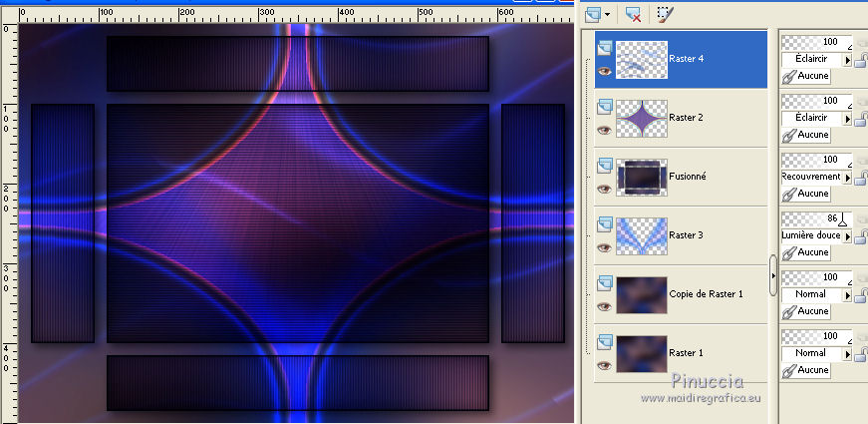Adjust Copie de Raster 1 opacity slider
The width and height of the screenshot is (868, 424).
(816, 277)
